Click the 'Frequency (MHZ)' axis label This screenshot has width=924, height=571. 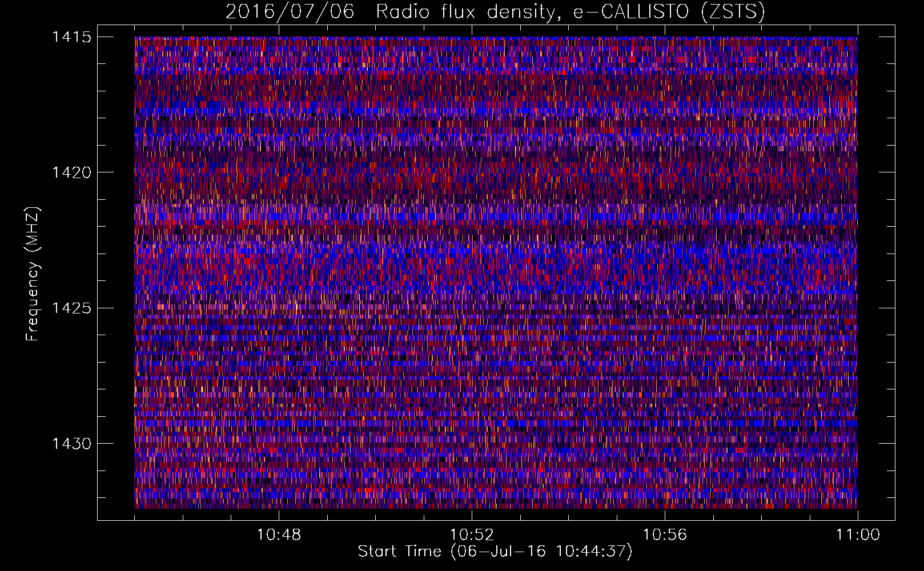(33, 274)
